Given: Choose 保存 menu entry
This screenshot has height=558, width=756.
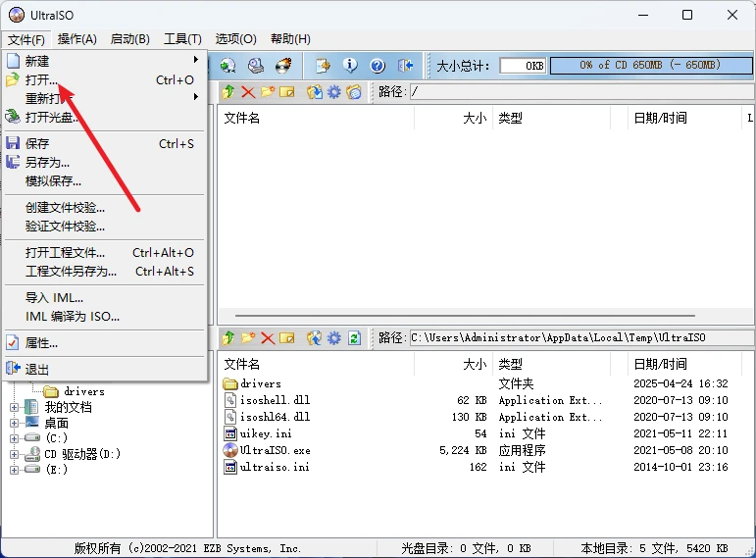Looking at the screenshot, I should pyautogui.click(x=105, y=144).
